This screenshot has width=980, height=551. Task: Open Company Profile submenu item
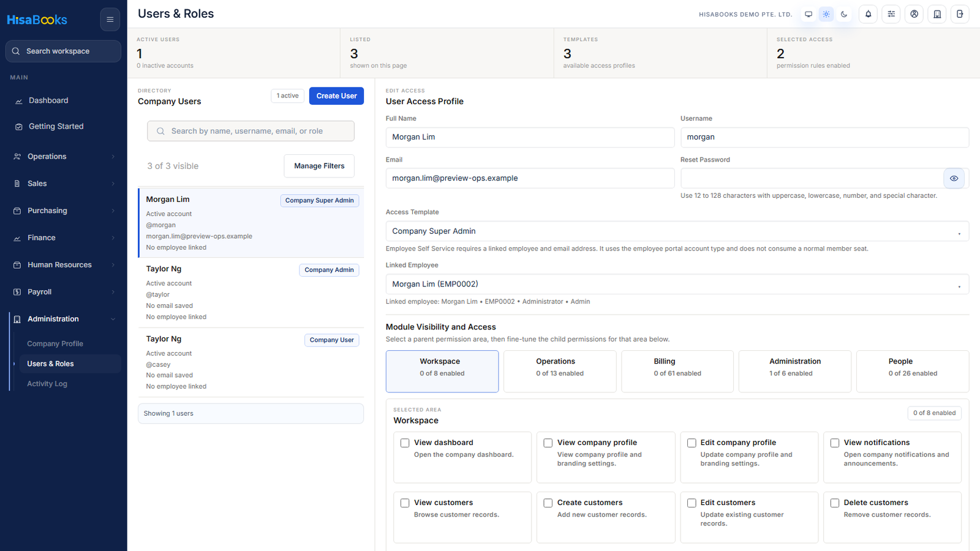tap(70, 344)
